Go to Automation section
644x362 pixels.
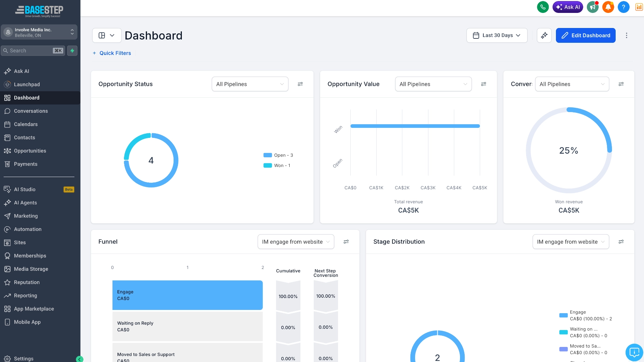(x=40, y=229)
